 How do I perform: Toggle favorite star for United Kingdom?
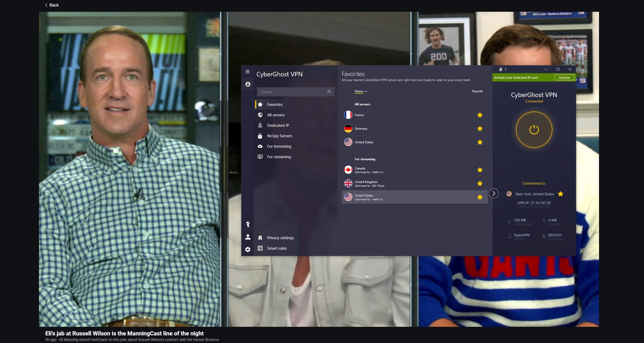point(480,183)
